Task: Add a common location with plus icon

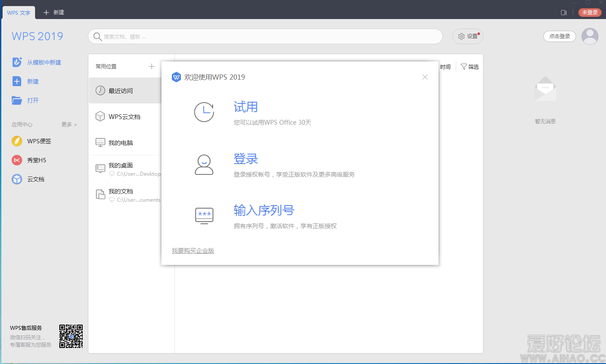Action: (151, 67)
